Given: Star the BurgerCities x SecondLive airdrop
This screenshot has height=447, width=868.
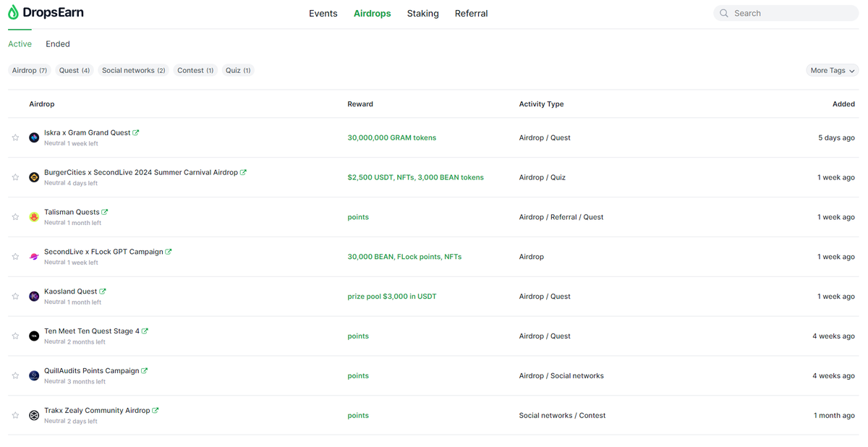Looking at the screenshot, I should [15, 177].
